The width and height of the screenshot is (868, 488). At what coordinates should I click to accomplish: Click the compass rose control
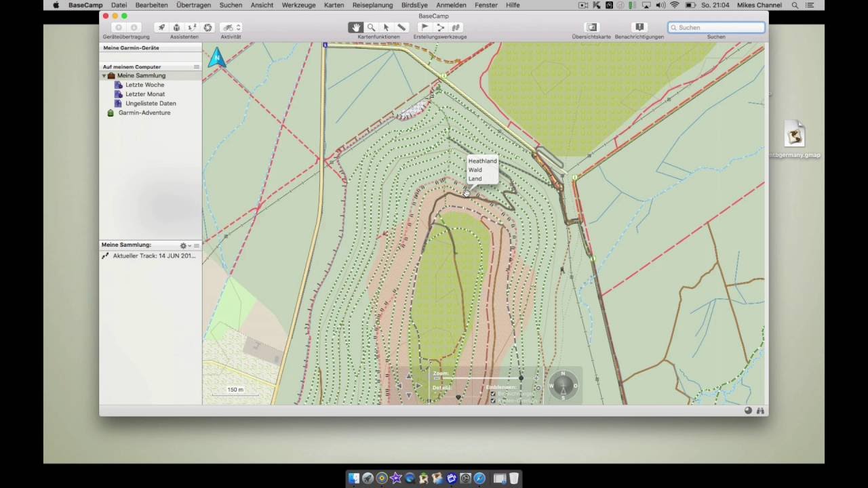[x=563, y=386]
